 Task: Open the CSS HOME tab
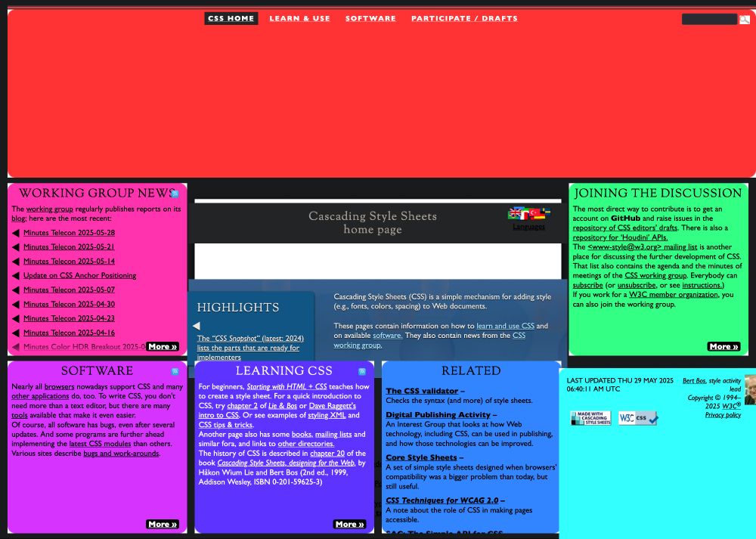point(231,18)
